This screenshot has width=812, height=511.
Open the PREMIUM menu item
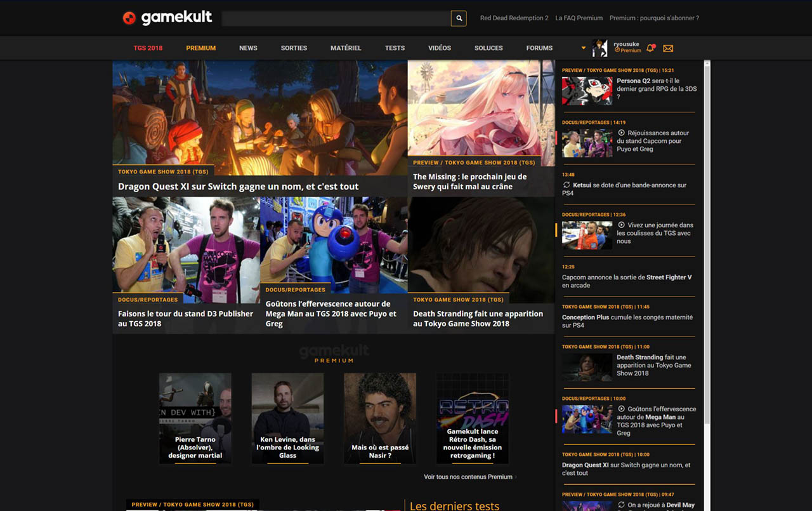pos(201,48)
